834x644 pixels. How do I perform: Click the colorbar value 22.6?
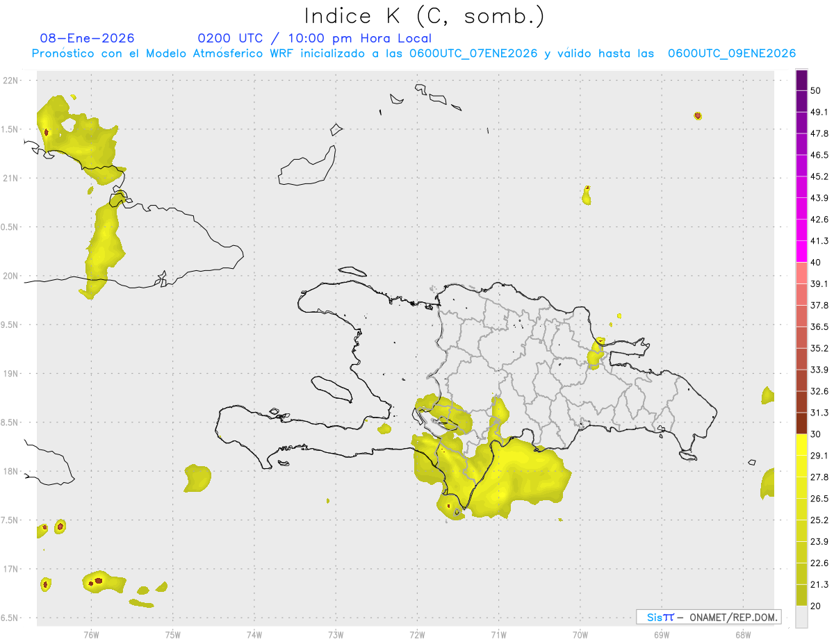click(x=819, y=563)
